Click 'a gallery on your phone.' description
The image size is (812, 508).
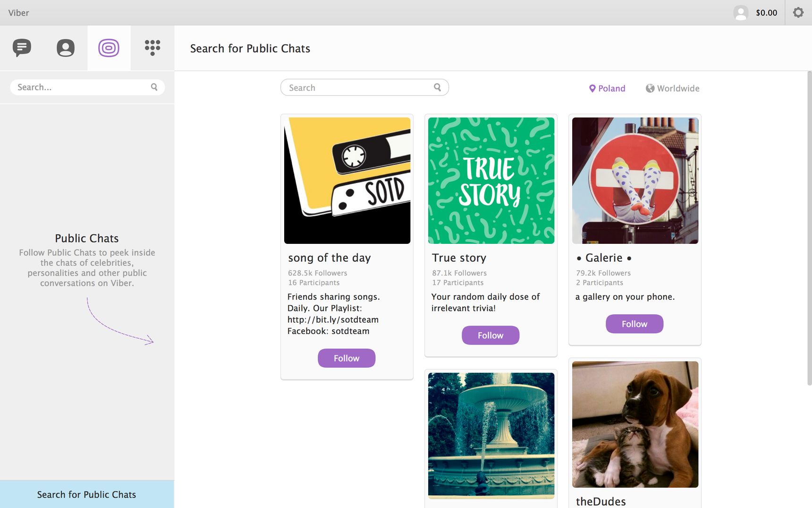[625, 297]
